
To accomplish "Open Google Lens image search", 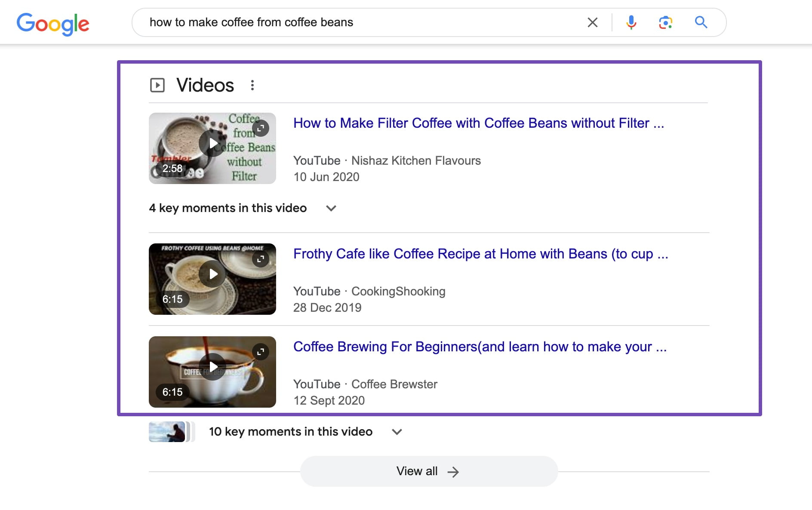I will click(665, 22).
